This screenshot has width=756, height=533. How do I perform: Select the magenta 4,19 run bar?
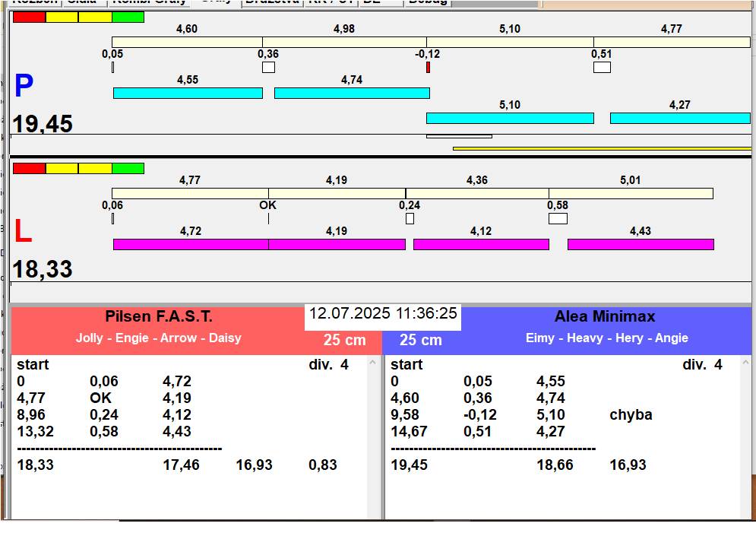click(337, 245)
